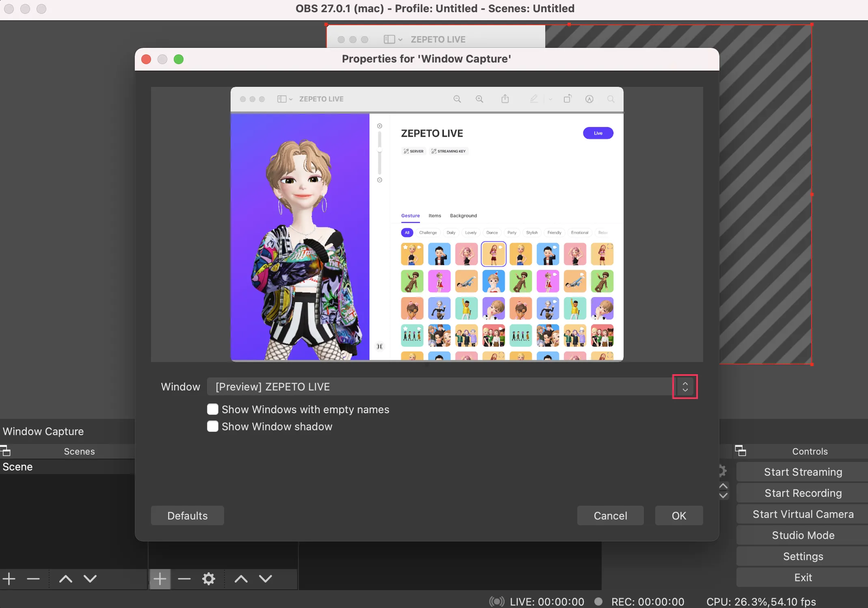Remove the selected scene with minus icon
The image size is (868, 608).
tap(33, 579)
